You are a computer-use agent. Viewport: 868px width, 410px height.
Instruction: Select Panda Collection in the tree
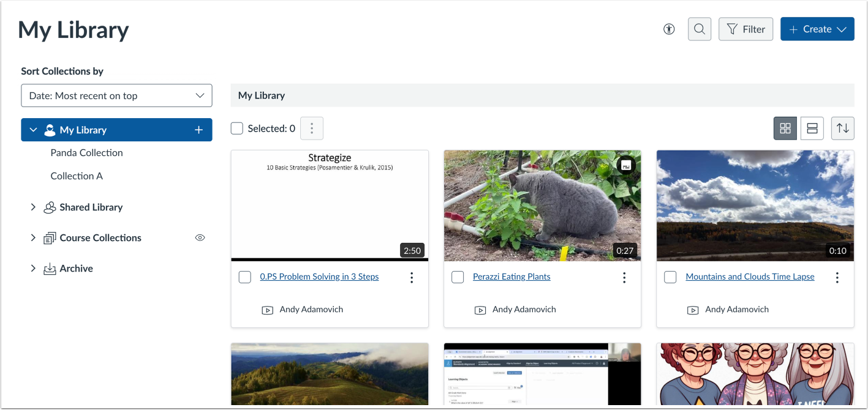coord(87,153)
